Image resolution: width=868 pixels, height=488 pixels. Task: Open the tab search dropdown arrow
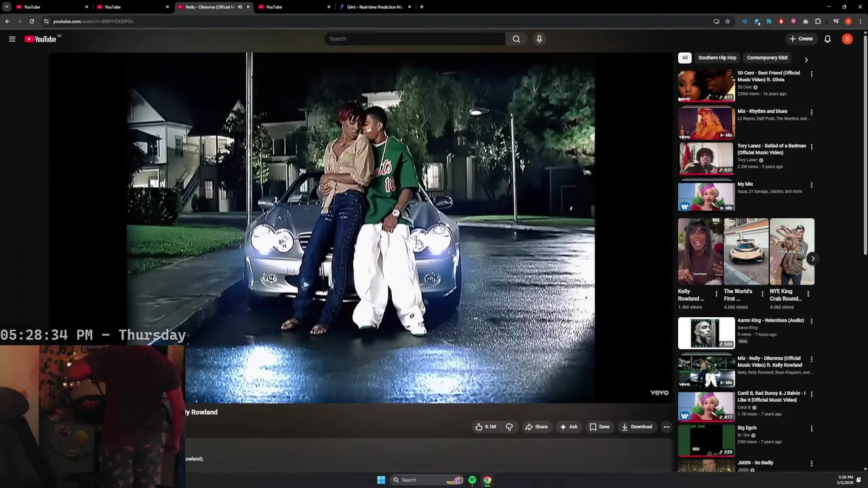coord(6,7)
